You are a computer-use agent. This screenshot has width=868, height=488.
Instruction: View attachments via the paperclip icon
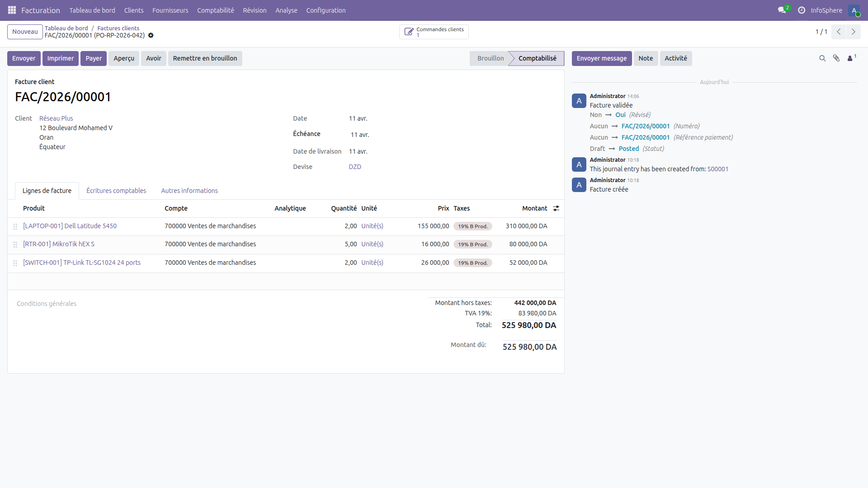837,58
